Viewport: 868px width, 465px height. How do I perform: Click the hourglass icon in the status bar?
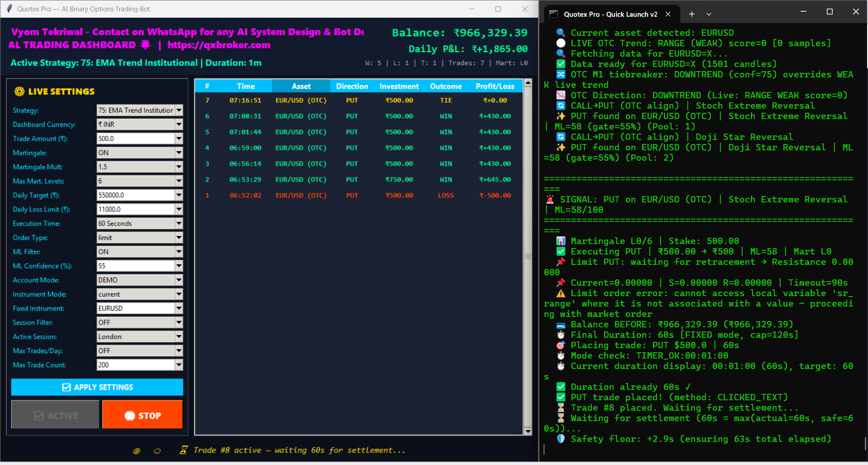click(184, 450)
